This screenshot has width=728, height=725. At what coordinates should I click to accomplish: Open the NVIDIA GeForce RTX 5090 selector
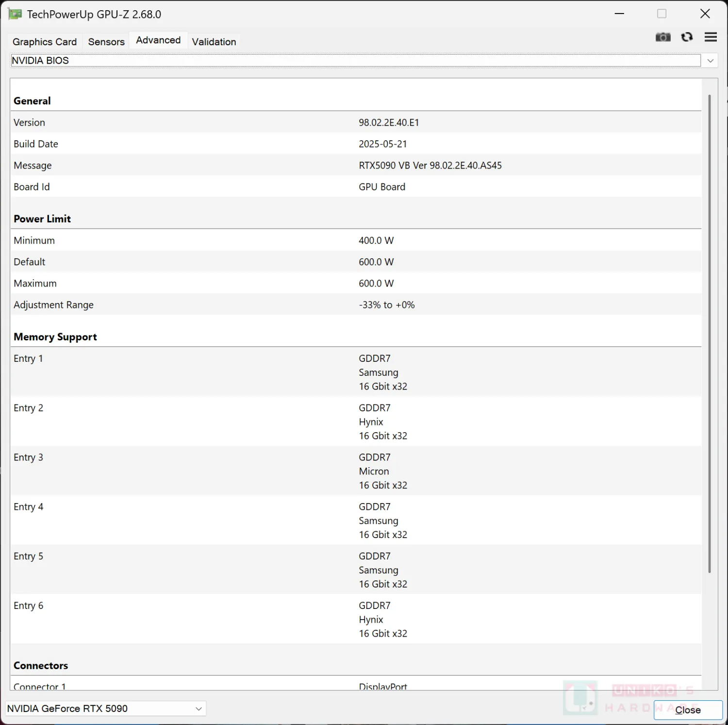(x=105, y=708)
